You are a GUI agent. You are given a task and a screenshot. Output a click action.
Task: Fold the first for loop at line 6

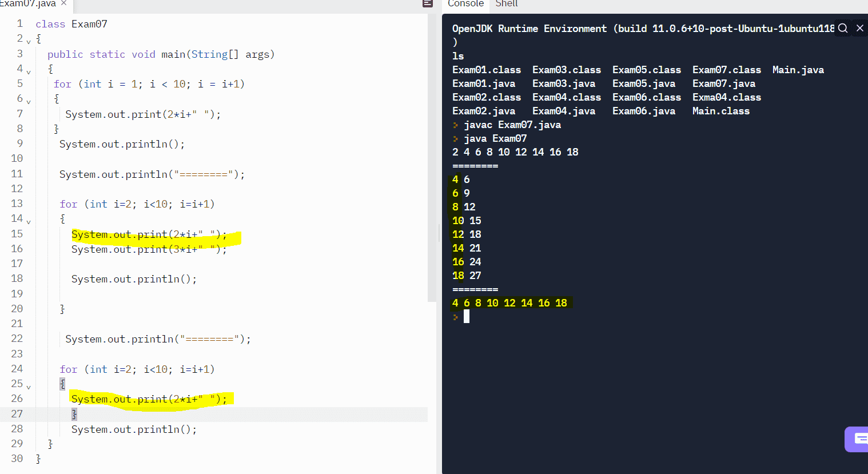29,102
